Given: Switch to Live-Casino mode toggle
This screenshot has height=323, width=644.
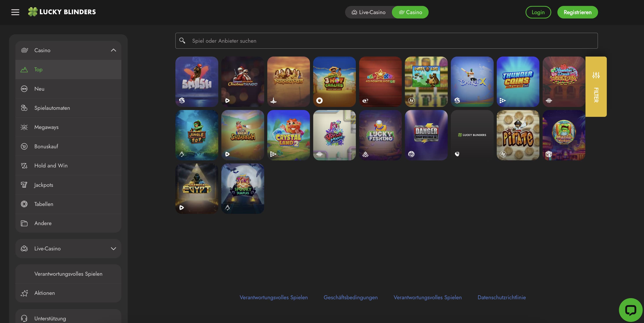Looking at the screenshot, I should click(x=369, y=12).
